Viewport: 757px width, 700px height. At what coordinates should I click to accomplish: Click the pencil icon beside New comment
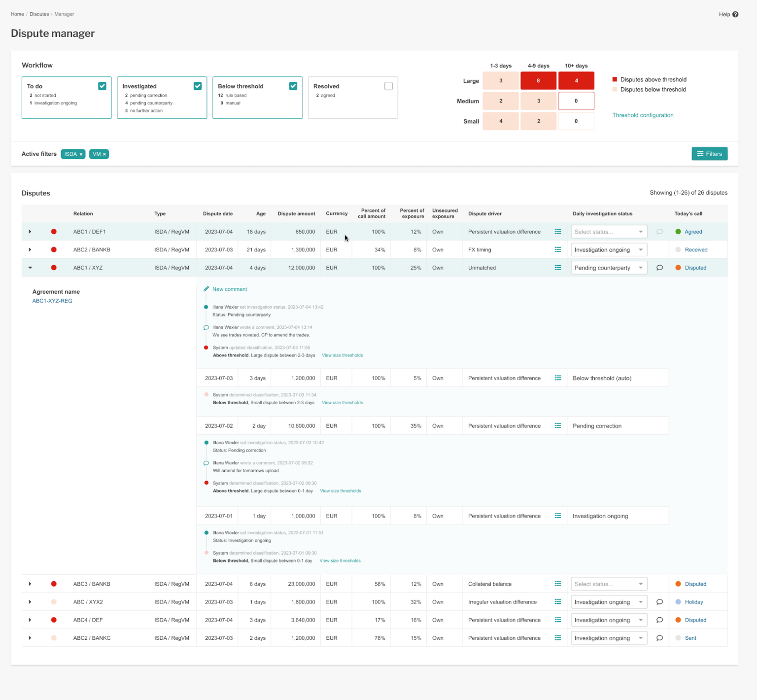(x=206, y=289)
